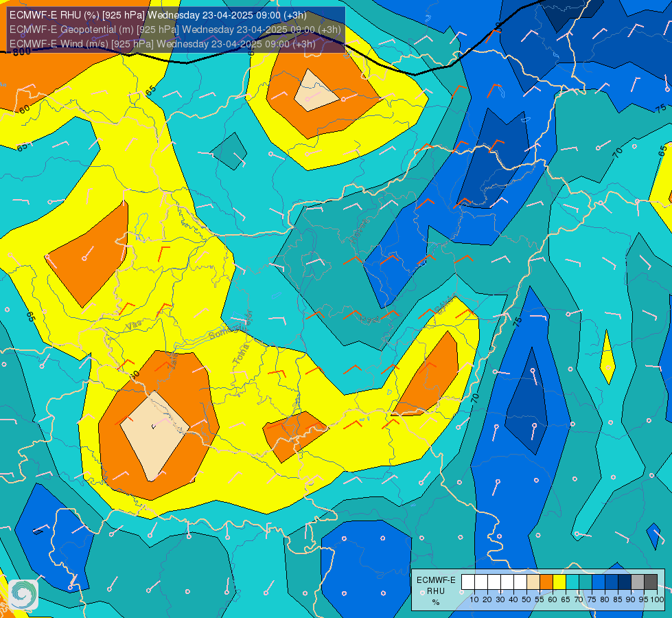Image resolution: width=672 pixels, height=618 pixels.
Task: Click the 800 geopotential contour label
Action: (21, 52)
